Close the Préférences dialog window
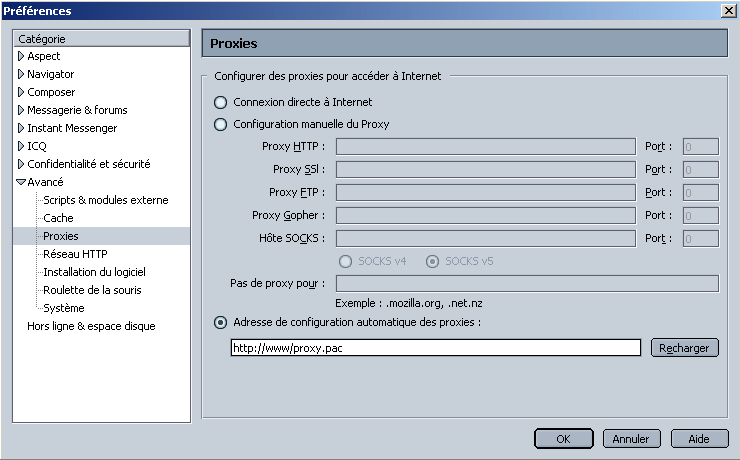The width and height of the screenshot is (740, 460). (727, 10)
